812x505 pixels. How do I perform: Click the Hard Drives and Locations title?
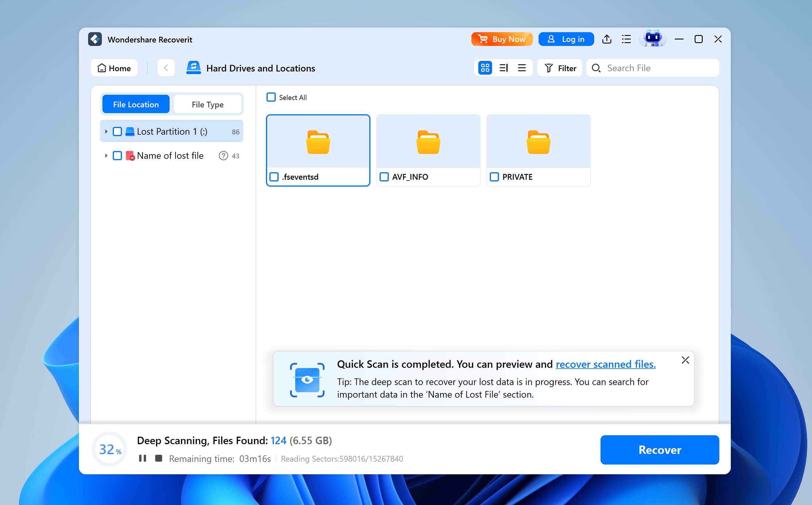[261, 68]
